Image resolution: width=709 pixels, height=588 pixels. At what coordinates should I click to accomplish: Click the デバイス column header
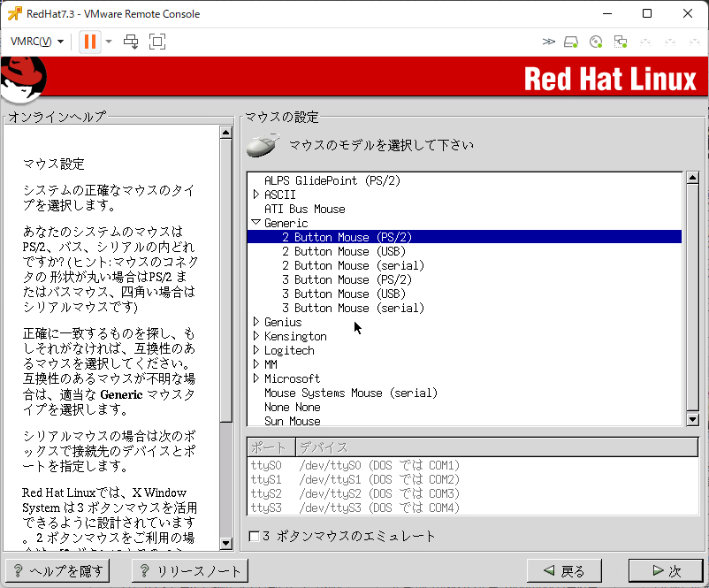(497, 447)
